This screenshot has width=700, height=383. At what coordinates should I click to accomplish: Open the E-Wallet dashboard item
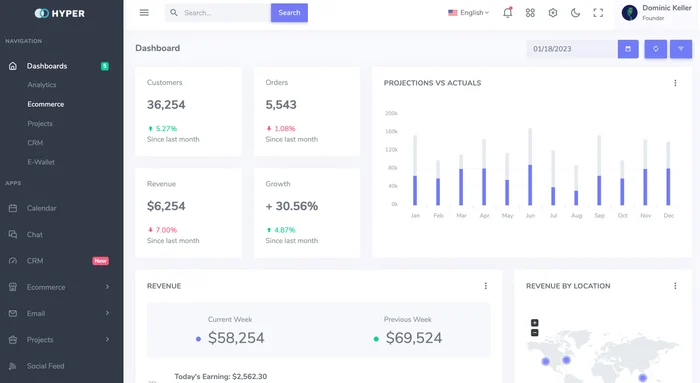[x=41, y=162]
